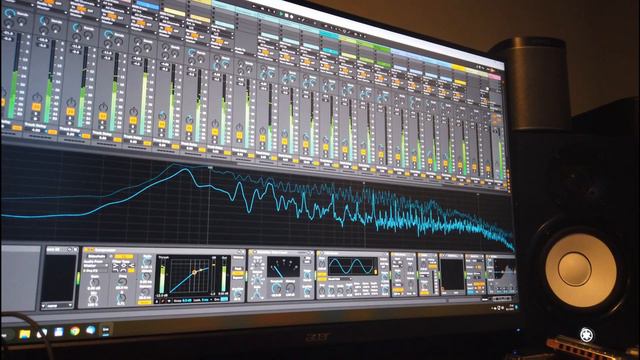
Task: Click the large Spectrum analyzer display
Action: (257, 200)
